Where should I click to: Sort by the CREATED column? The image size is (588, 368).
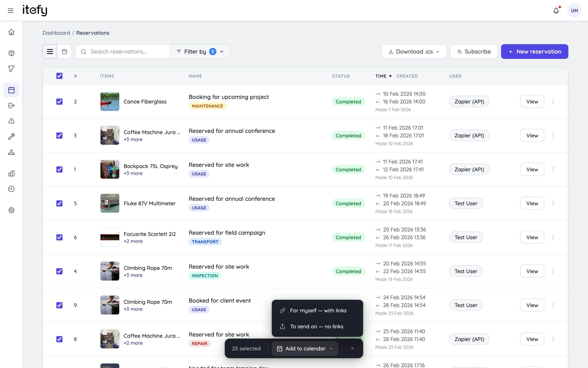(x=407, y=76)
